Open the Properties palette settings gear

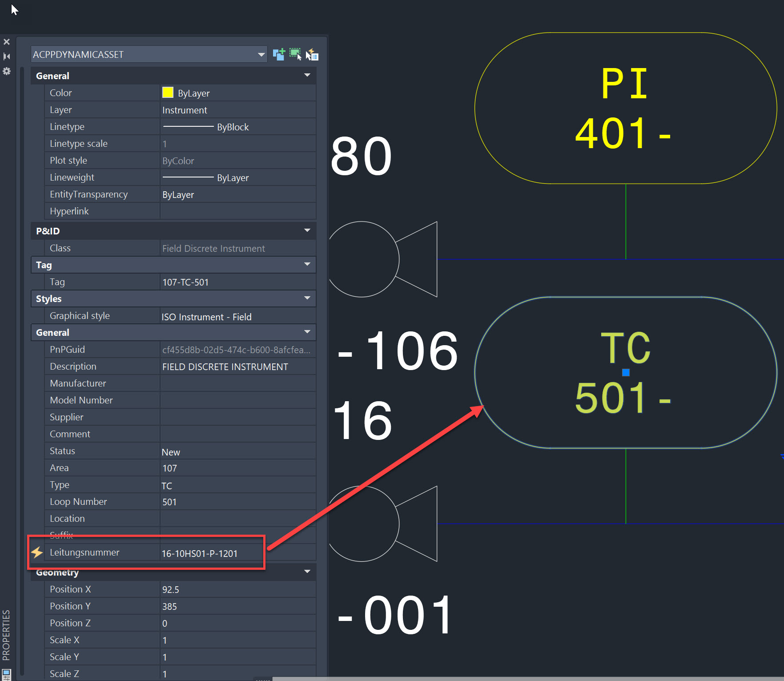(7, 71)
